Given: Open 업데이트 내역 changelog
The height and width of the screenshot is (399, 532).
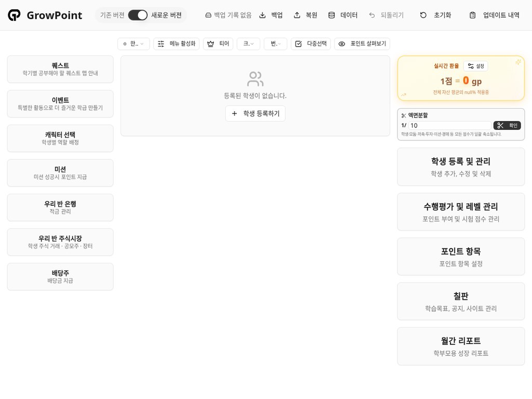Looking at the screenshot, I should pos(495,15).
